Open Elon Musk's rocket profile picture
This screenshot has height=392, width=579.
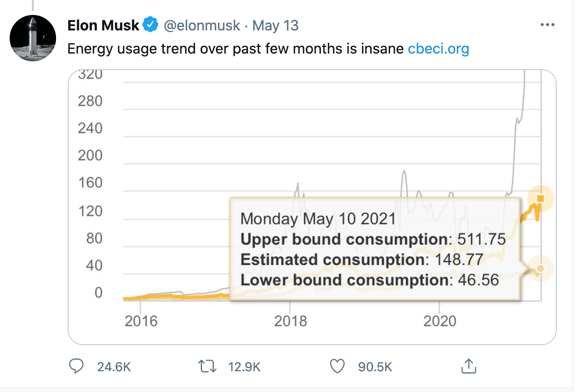click(33, 38)
